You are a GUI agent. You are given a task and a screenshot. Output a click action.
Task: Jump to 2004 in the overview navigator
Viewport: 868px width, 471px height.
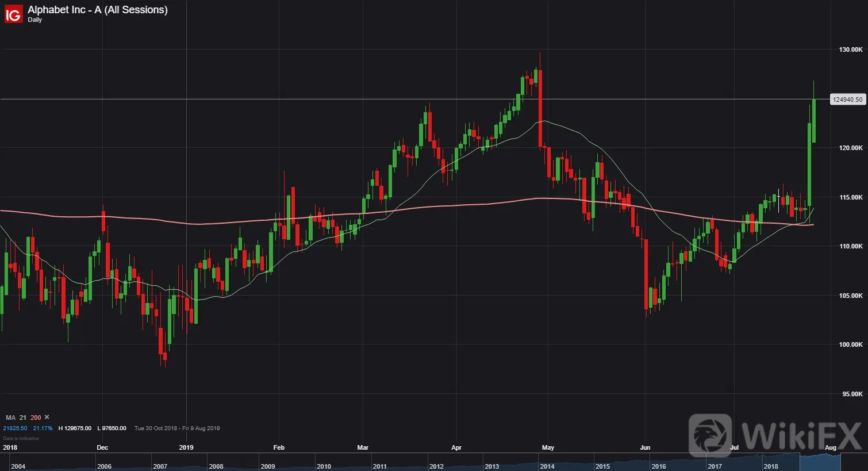(x=18, y=466)
